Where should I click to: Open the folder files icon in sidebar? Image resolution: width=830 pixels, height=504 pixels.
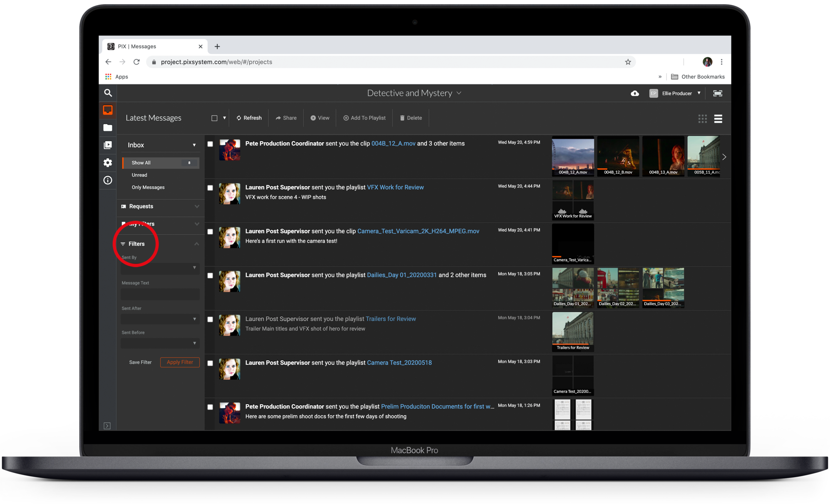click(108, 128)
